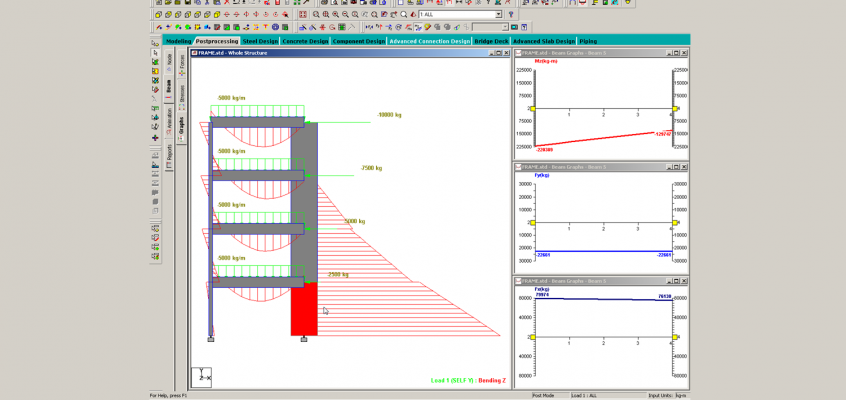Open the Node page on vertical sidebar
The image size is (846, 400).
(169, 62)
